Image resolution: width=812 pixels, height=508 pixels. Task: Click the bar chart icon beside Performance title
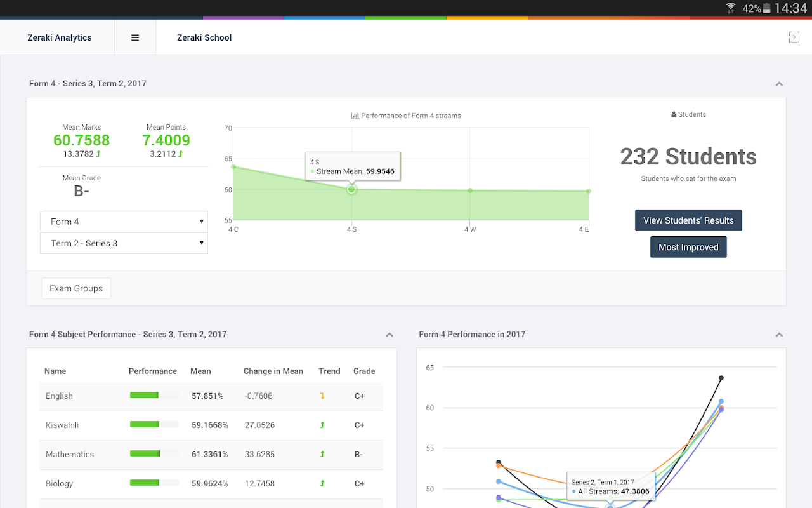coord(355,116)
